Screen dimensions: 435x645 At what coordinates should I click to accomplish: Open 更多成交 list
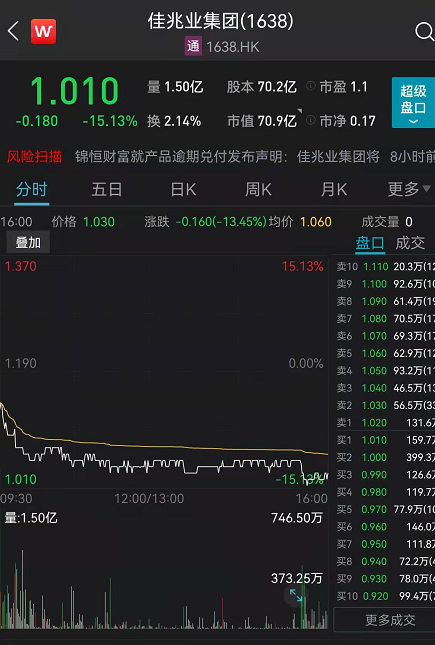(390, 620)
